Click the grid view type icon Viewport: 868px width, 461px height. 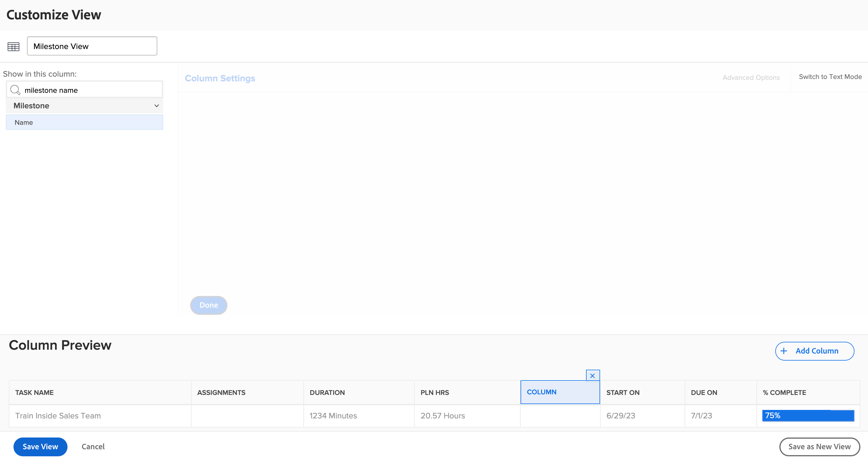pos(13,46)
